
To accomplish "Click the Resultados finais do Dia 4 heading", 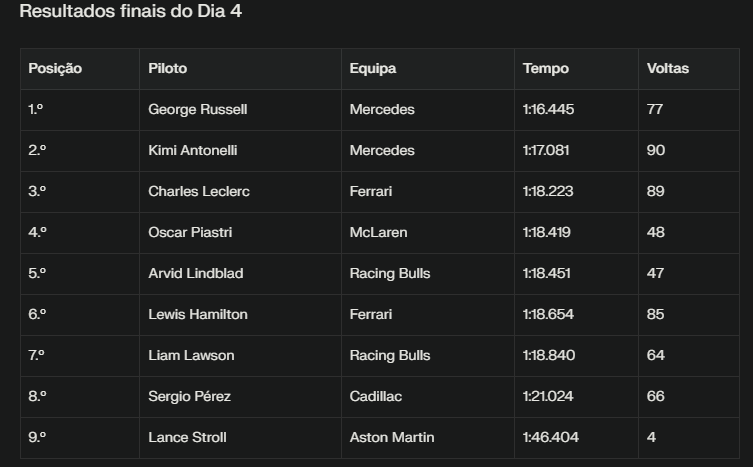I will [x=130, y=12].
